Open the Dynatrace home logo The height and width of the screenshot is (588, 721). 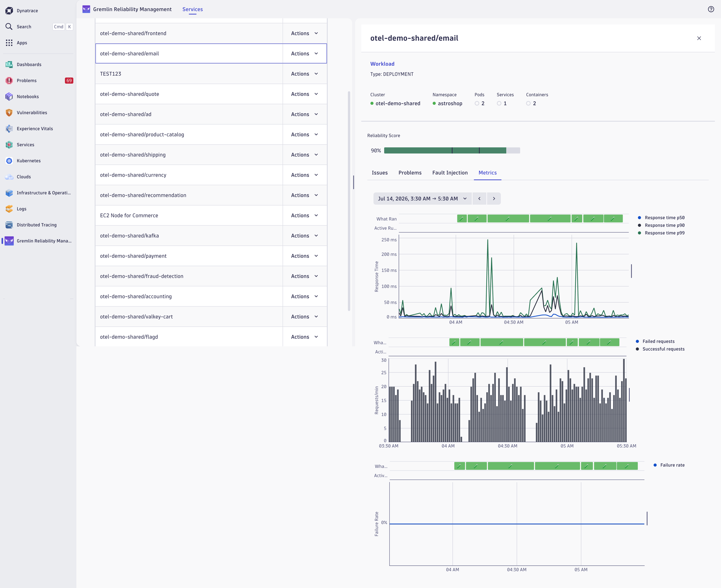(9, 11)
